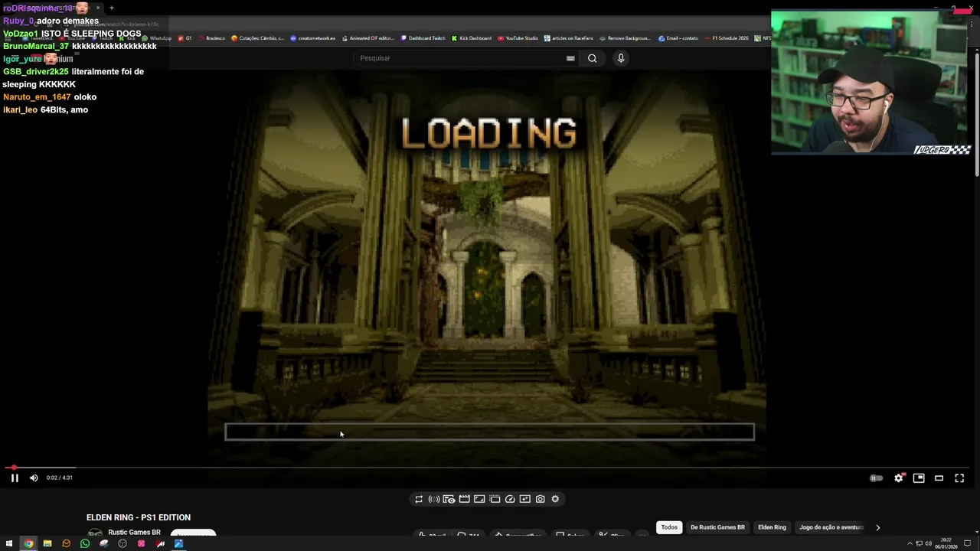Click the clapperboard cinema mode icon

(464, 499)
